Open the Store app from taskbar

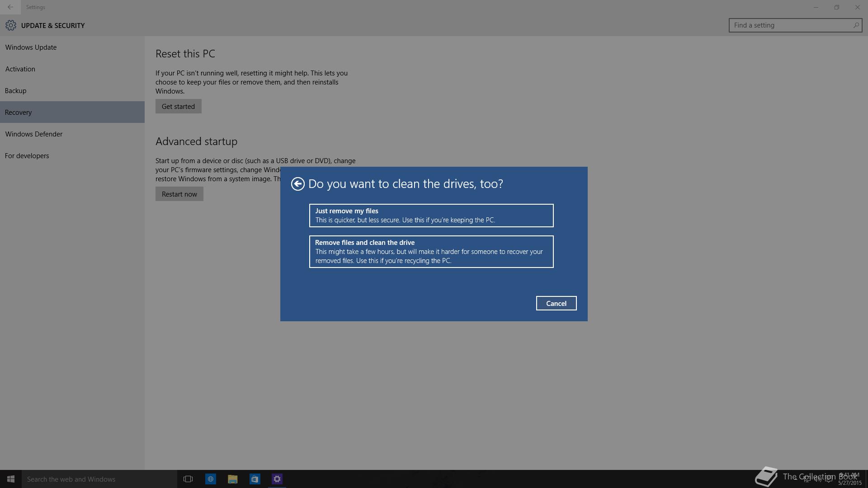point(255,479)
